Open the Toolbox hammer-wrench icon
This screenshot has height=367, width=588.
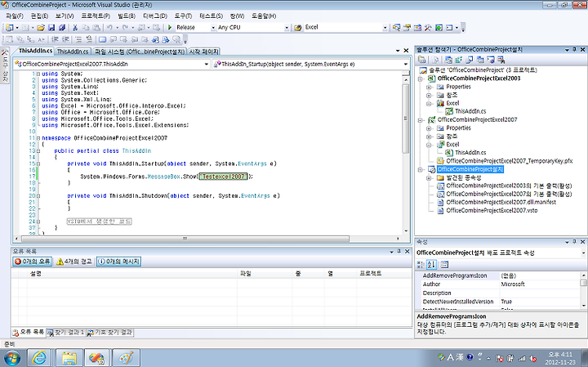click(428, 28)
